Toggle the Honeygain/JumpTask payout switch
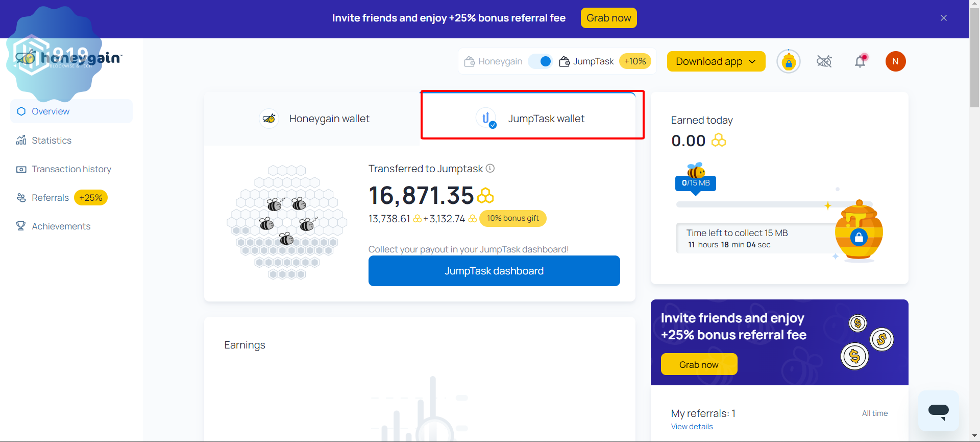This screenshot has height=442, width=980. point(541,61)
